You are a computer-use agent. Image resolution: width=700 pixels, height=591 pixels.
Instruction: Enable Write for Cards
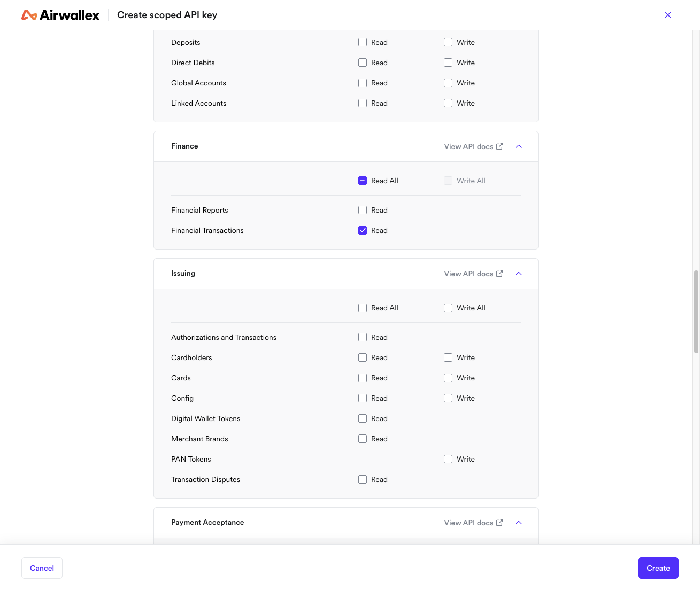(x=448, y=378)
